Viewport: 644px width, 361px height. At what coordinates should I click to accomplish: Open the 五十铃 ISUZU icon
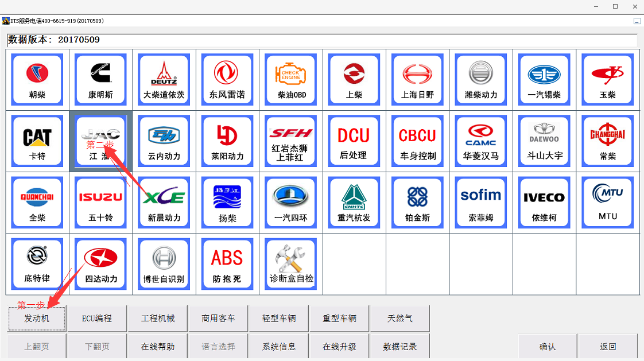pyautogui.click(x=100, y=203)
